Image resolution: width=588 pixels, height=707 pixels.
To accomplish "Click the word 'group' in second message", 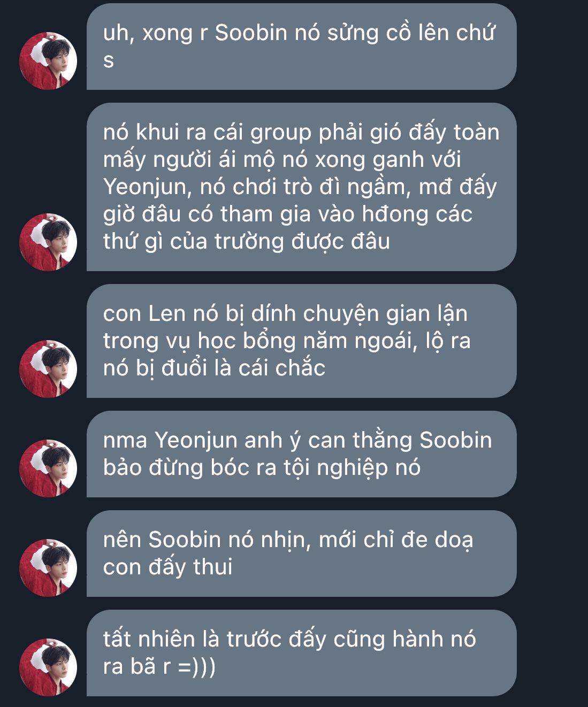I will pos(281,134).
